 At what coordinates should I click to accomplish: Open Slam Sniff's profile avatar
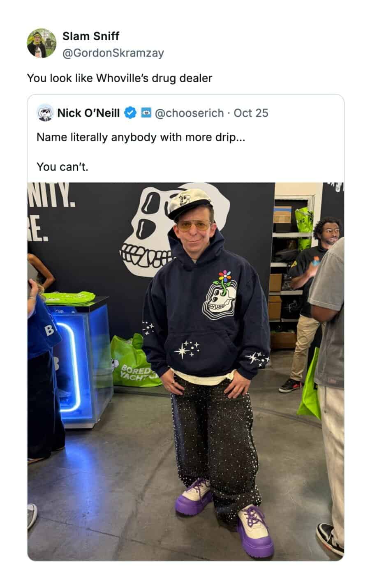tap(42, 43)
